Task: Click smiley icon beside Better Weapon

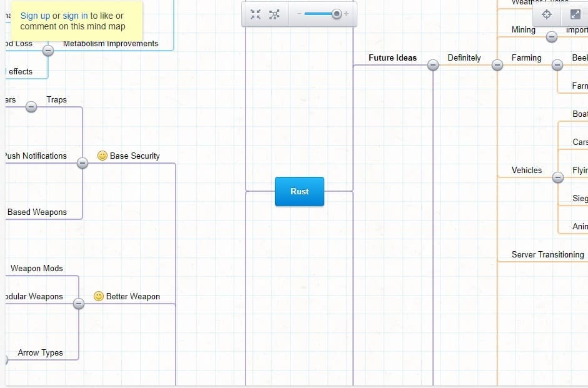Action: [x=99, y=296]
